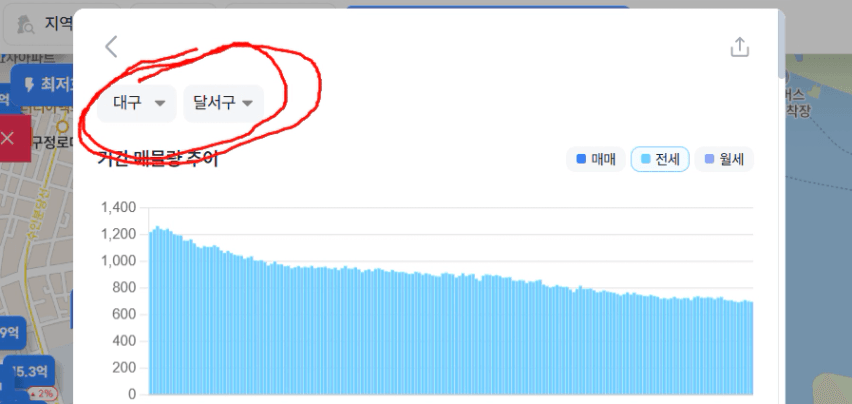Viewport: 852px width, 404px height.
Task: Click the 1,000 axis label on chart
Action: pyautogui.click(x=118, y=261)
